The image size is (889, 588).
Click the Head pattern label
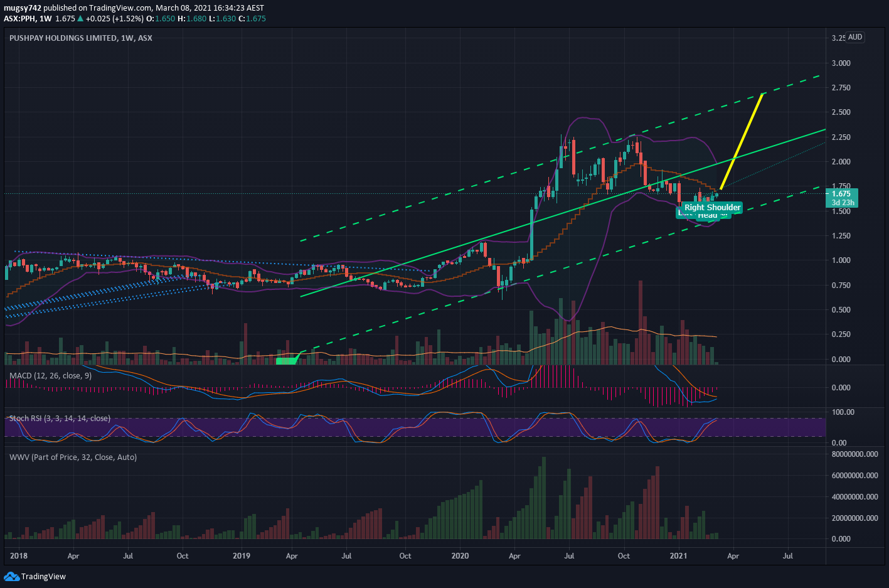pyautogui.click(x=708, y=216)
